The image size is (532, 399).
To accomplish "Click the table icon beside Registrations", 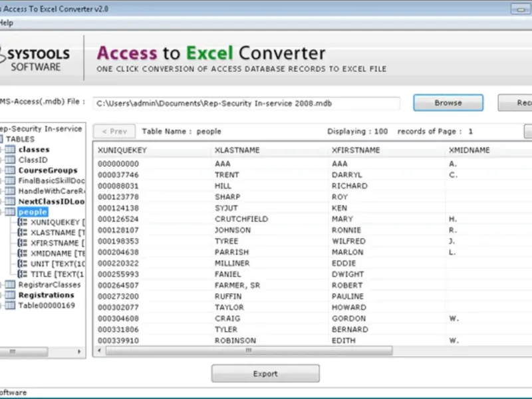I will click(x=10, y=295).
